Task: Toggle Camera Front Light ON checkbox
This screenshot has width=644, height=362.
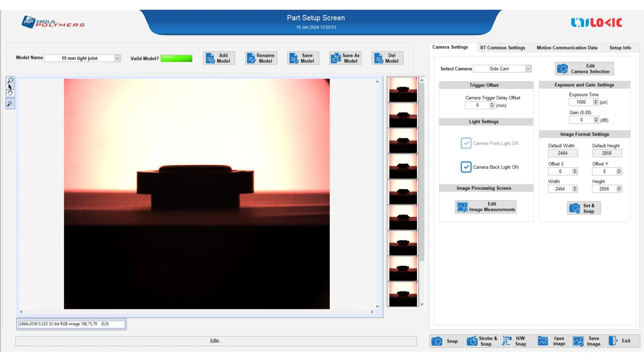Action: [466, 143]
